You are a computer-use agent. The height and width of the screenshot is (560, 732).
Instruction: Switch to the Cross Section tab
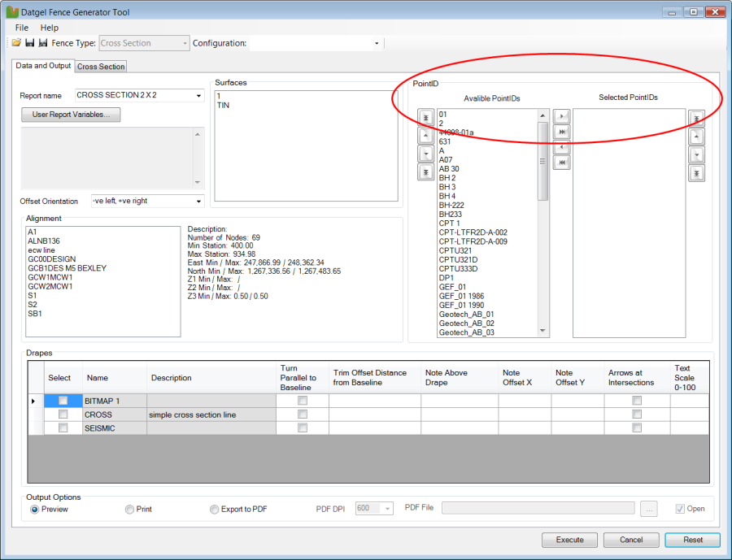pos(101,67)
